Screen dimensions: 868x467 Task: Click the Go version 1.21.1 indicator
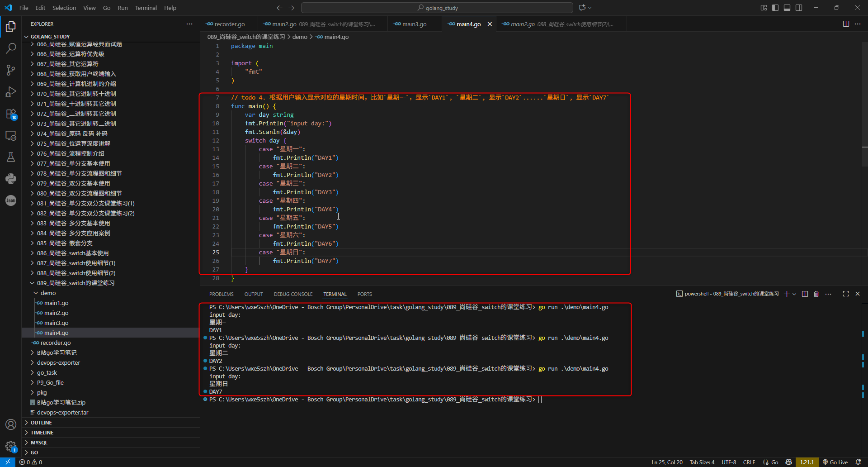pyautogui.click(x=807, y=462)
